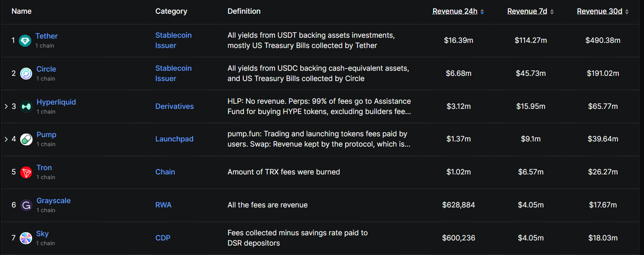
Task: Open the RWA category for Grayscale
Action: pos(164,205)
